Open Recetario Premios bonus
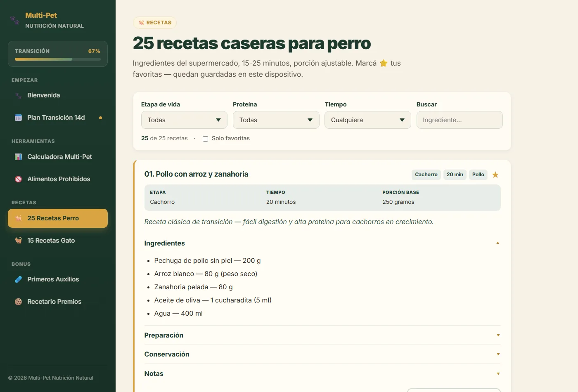The width and height of the screenshot is (578, 392). click(58, 302)
